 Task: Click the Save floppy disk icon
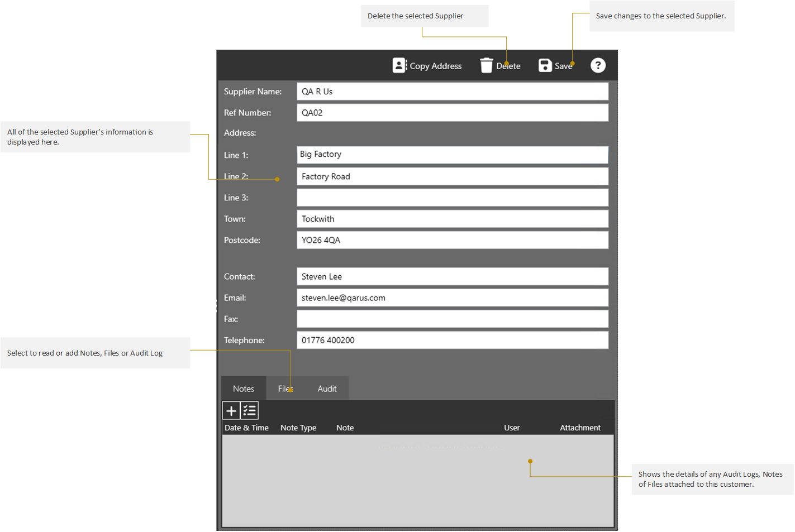pyautogui.click(x=545, y=65)
